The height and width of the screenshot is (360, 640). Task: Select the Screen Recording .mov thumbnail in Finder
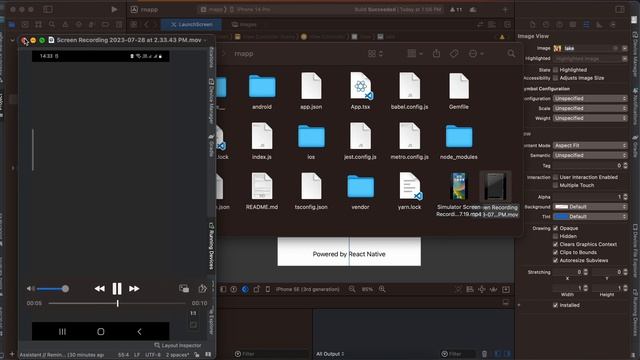coord(495,187)
